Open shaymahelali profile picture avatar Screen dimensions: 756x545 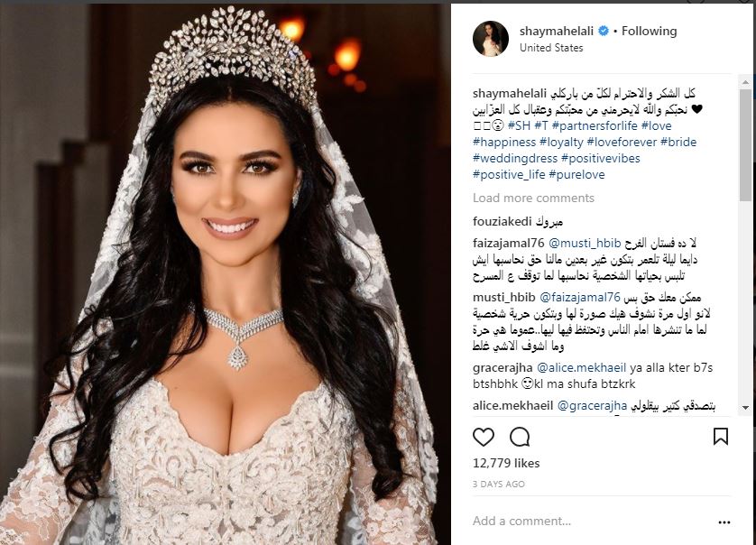(x=491, y=39)
